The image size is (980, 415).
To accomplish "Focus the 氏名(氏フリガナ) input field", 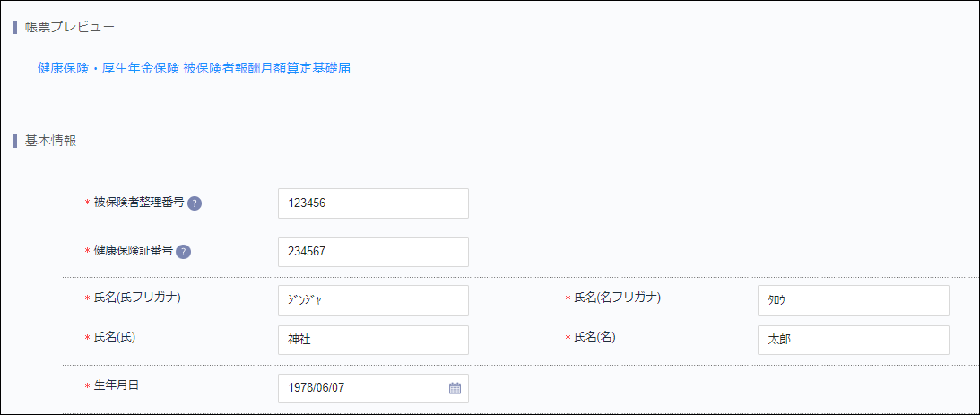I will tap(373, 300).
